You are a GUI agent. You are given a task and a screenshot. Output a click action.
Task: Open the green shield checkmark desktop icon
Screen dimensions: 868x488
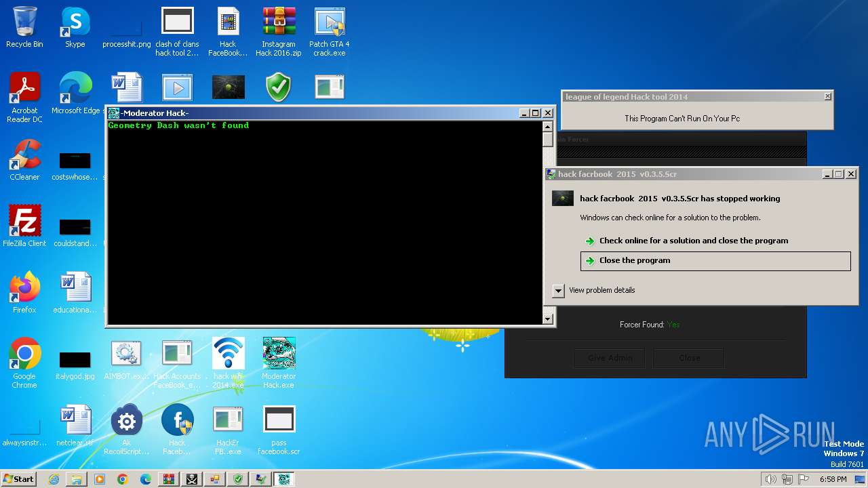[278, 88]
